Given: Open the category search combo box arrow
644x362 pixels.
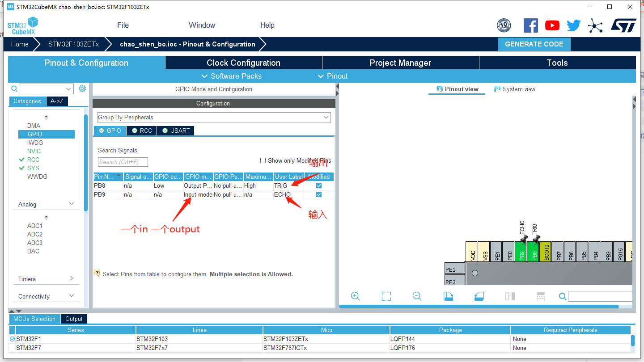Looking at the screenshot, I should 69,89.
